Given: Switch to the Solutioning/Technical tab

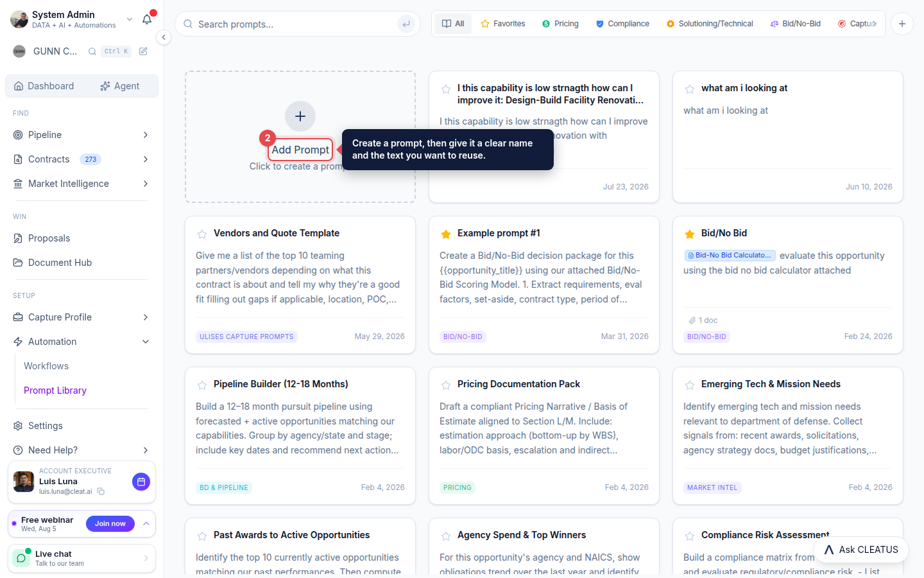Looking at the screenshot, I should tap(710, 24).
